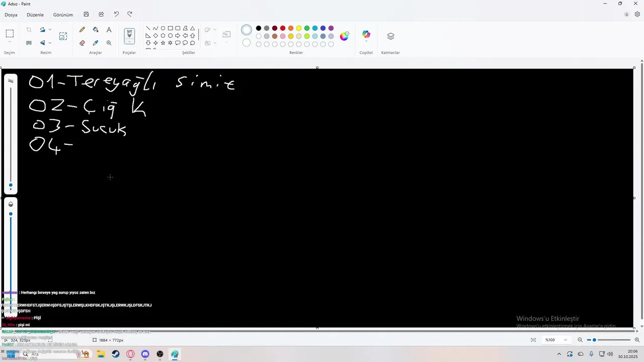
Task: Select secondary color circle (Renk 2)
Action: point(247,43)
